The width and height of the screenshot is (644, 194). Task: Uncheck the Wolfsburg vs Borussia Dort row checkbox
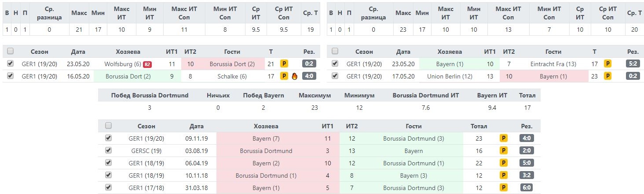point(11,63)
